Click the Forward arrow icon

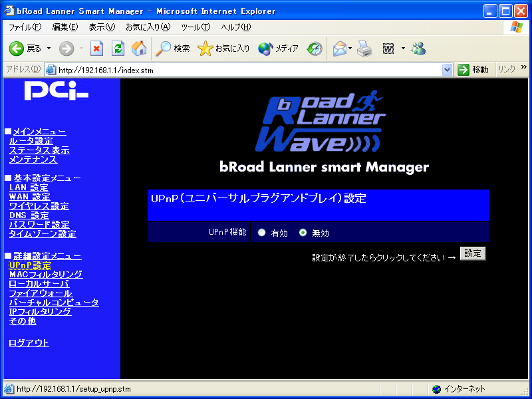point(66,49)
